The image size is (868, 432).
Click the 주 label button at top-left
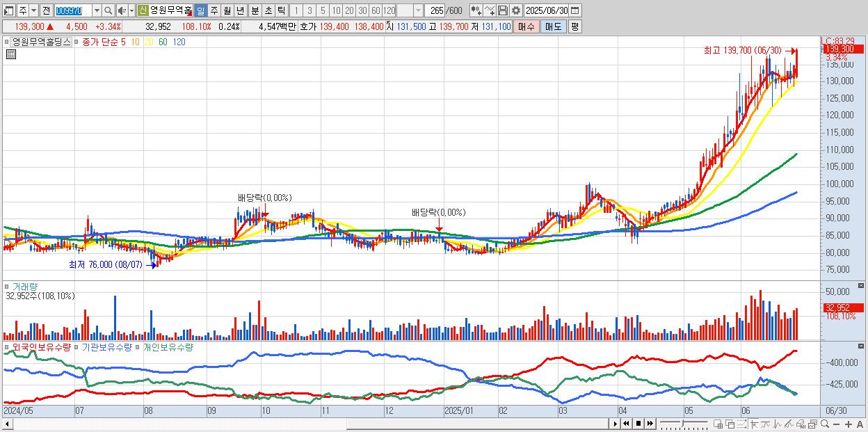(23, 10)
